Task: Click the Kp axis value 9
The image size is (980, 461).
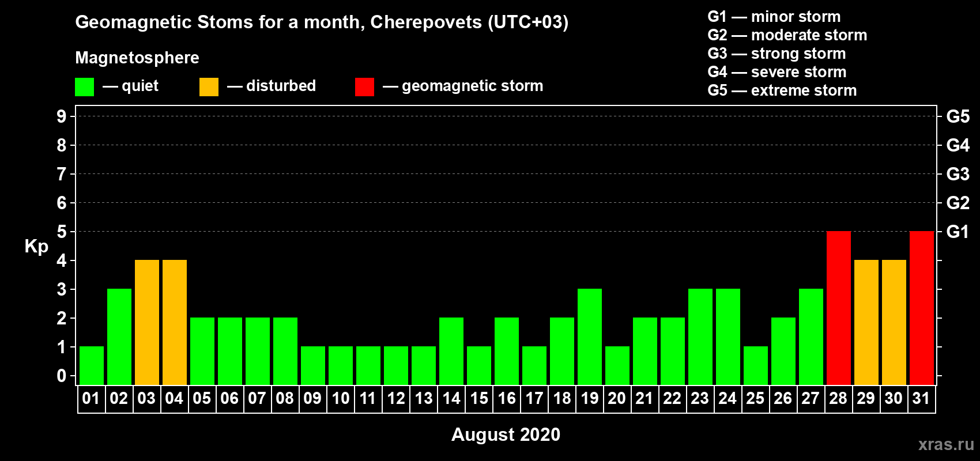Action: tap(62, 116)
